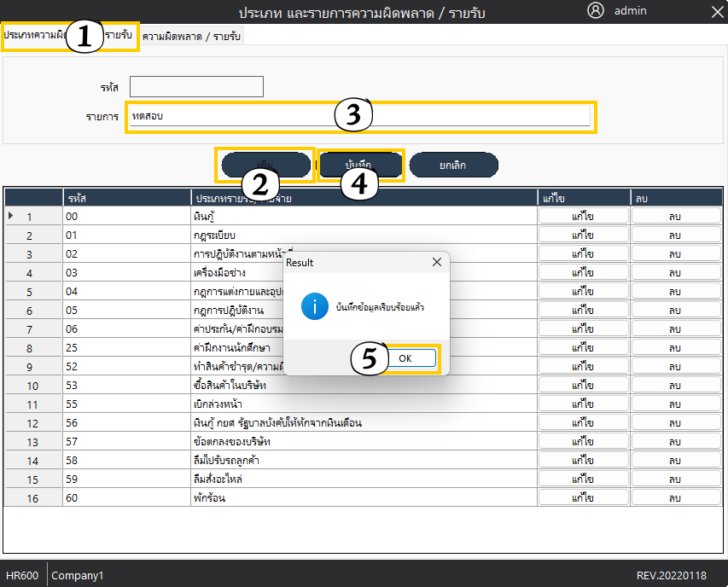Click the รหัส column header
This screenshot has width=728, height=587.
click(126, 198)
